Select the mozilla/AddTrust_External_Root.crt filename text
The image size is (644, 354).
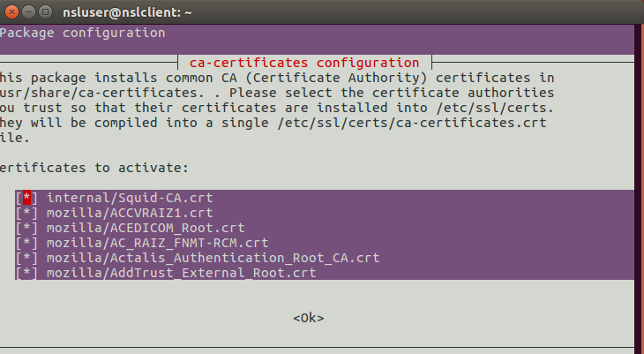click(182, 273)
